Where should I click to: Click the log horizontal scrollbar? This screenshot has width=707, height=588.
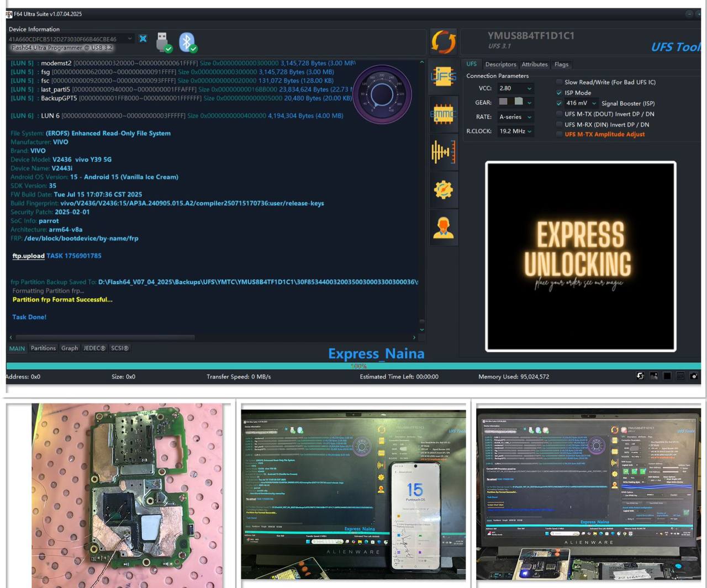pos(105,337)
